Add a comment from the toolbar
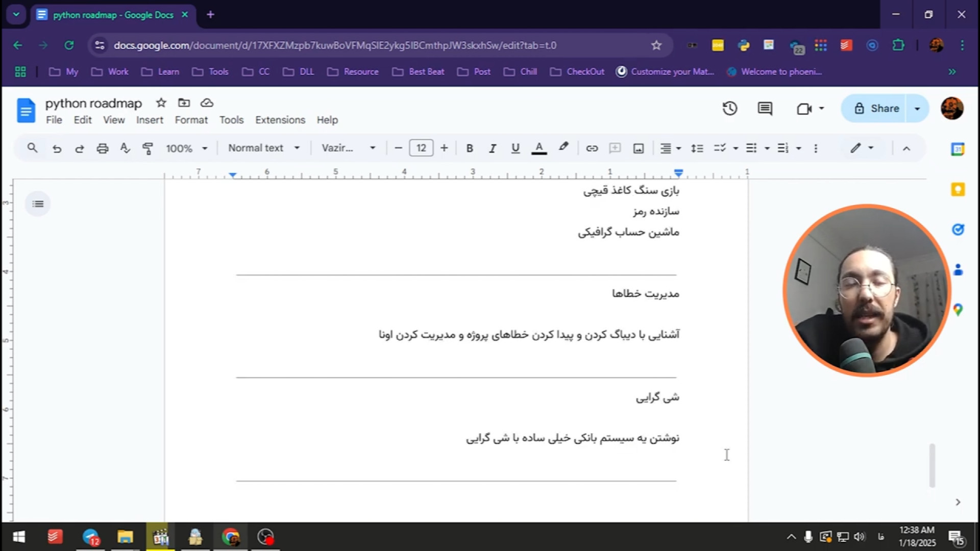The width and height of the screenshot is (980, 551). [x=615, y=148]
